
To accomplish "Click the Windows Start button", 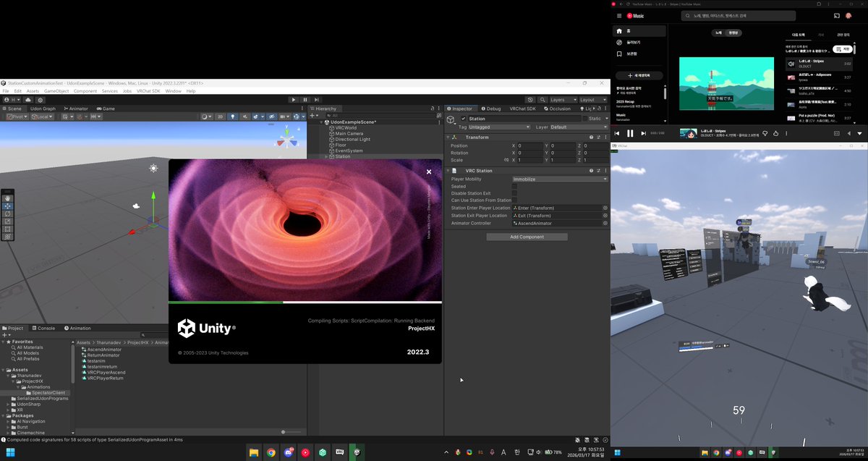I will pyautogui.click(x=10, y=452).
